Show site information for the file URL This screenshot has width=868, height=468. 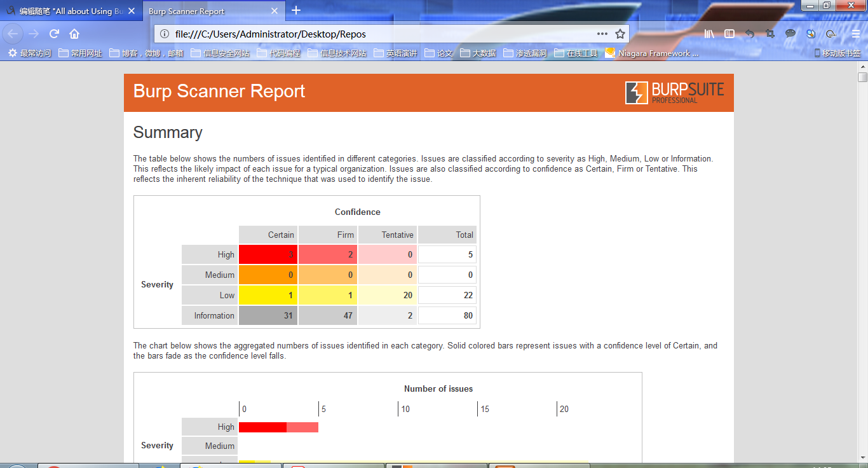(164, 34)
